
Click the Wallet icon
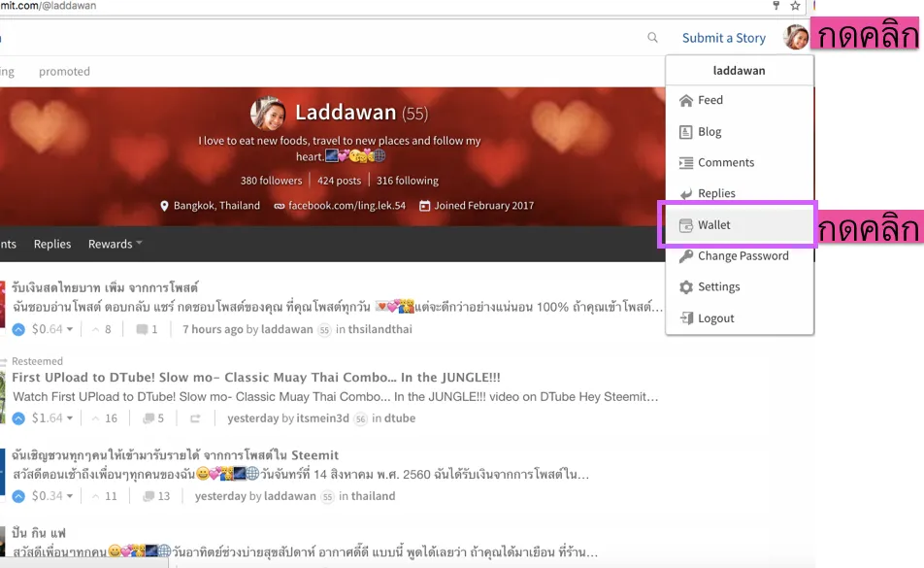[686, 225]
